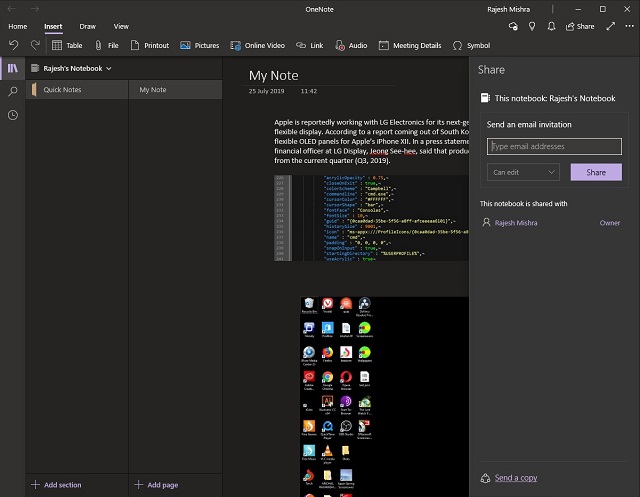Screen dimensions: 640x497
Task: Toggle the notebook navigation pane icon
Action: pyautogui.click(x=13, y=68)
